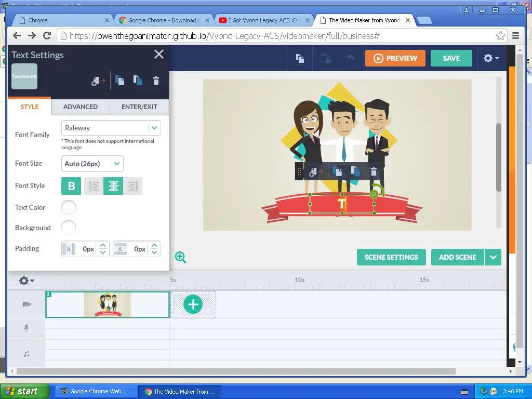532x399 pixels.
Task: Open the Windows start button
Action: (x=24, y=391)
